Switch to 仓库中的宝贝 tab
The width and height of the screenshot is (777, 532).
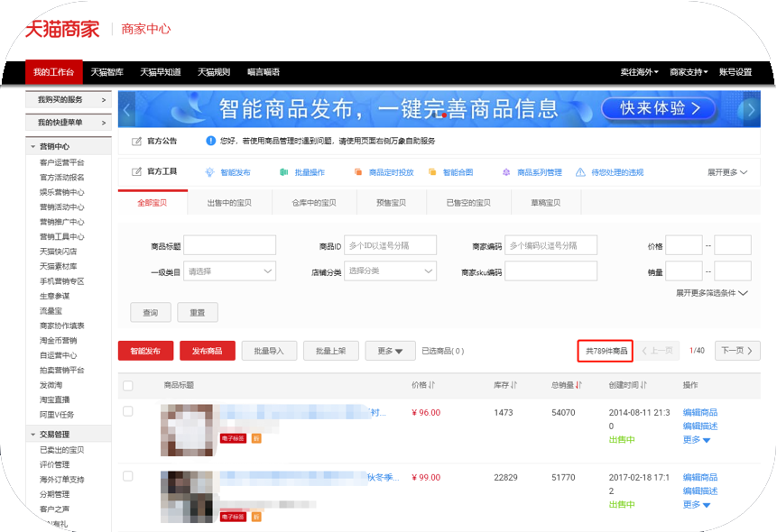[x=314, y=203]
